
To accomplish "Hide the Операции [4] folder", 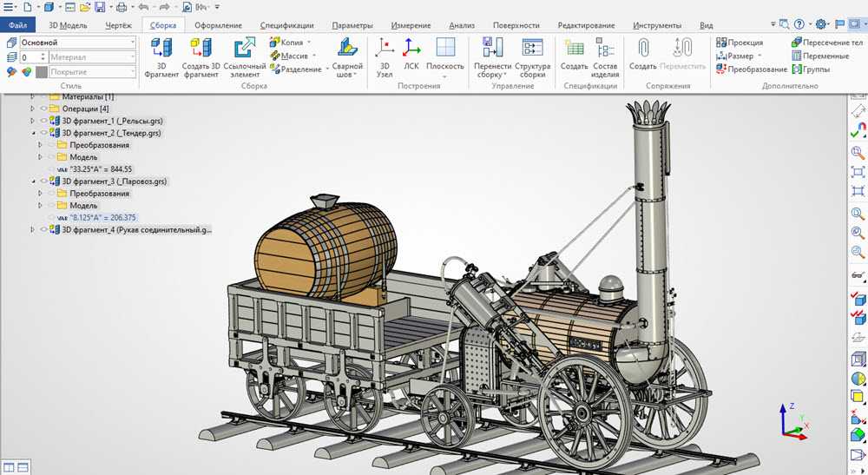I will coord(44,109).
